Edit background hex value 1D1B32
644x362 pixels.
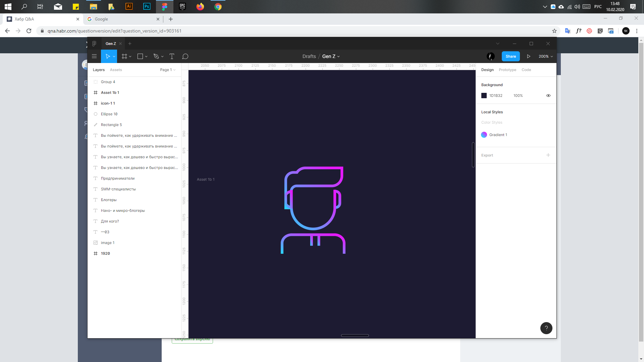tap(496, 96)
